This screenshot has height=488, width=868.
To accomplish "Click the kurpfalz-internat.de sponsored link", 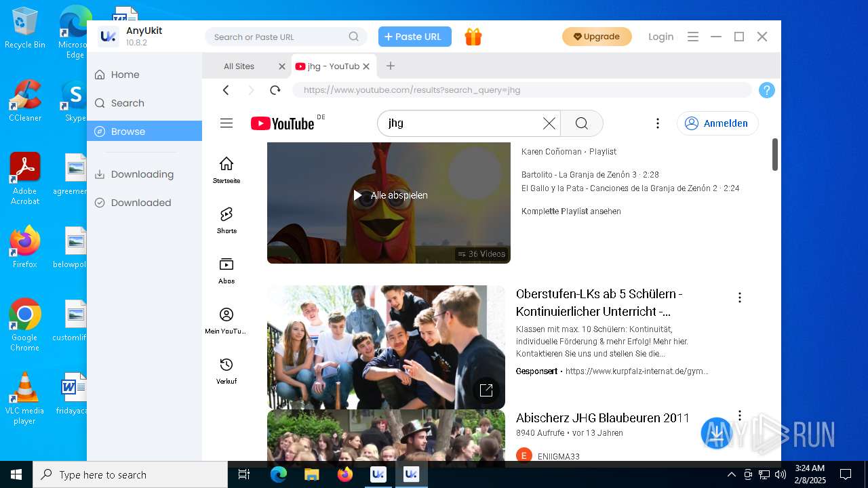I will pyautogui.click(x=637, y=371).
